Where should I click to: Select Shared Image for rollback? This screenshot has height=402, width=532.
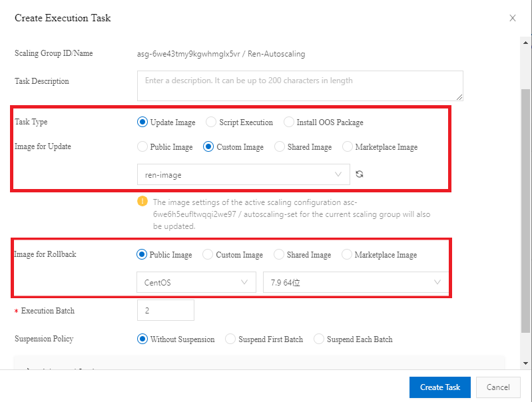point(279,255)
